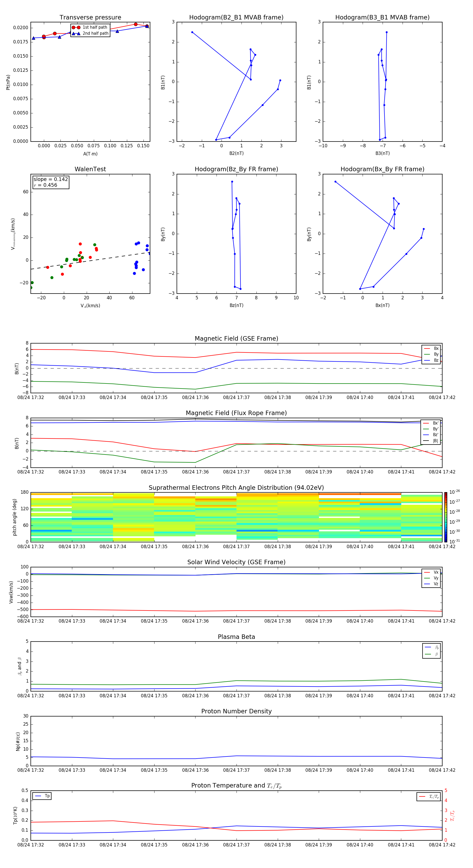473x868 pixels.
Task: Click the 'Solar Wind Velocity (GSE Frame)' title
Action: coord(236,562)
